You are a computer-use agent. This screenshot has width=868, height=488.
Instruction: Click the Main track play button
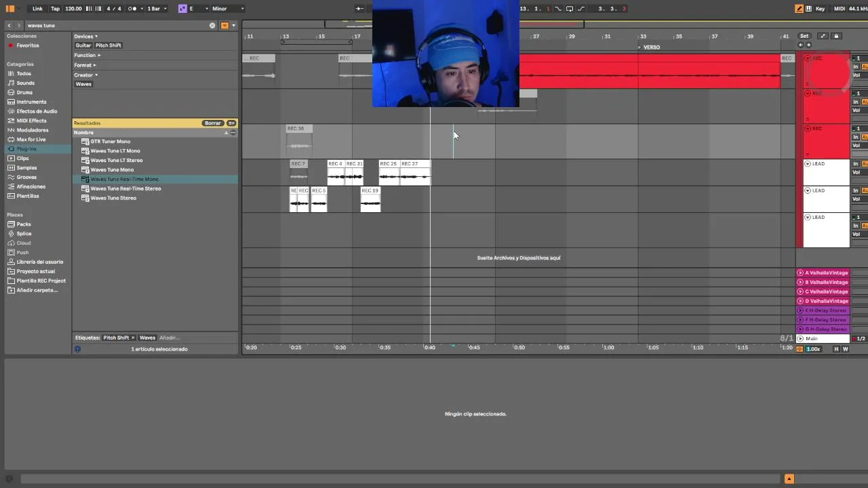[x=800, y=339]
